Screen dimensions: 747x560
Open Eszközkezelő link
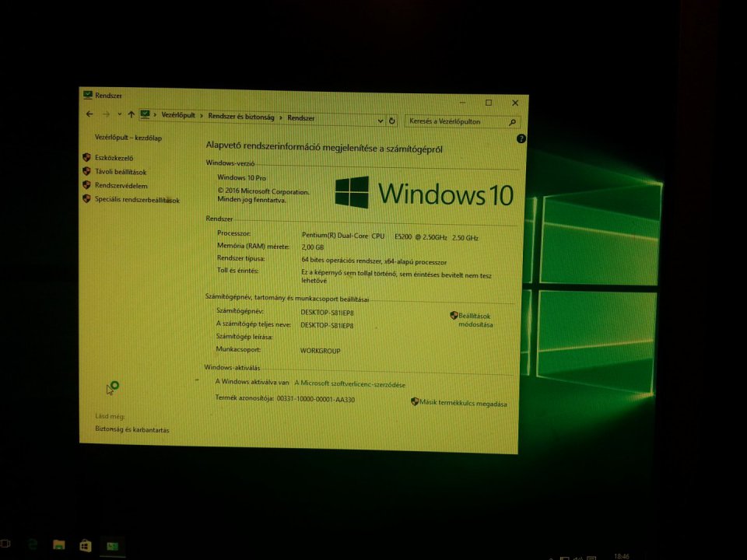click(x=114, y=158)
